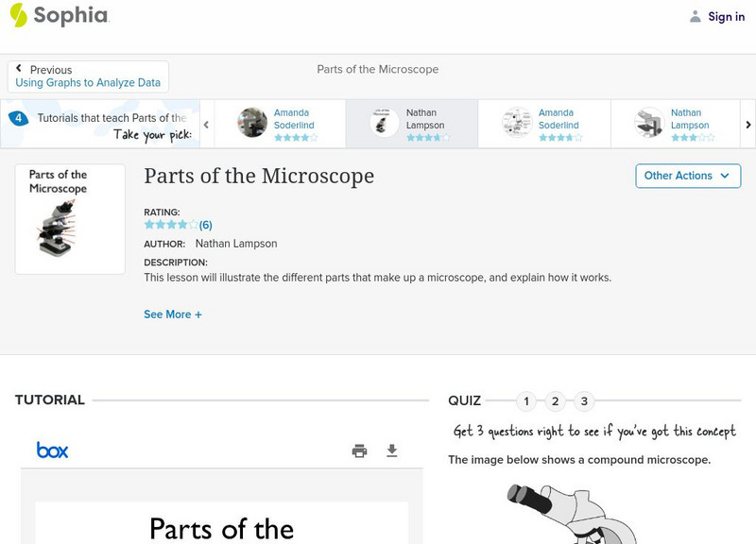This screenshot has width=756, height=544.
Task: Open the Other Actions dropdown
Action: click(687, 176)
